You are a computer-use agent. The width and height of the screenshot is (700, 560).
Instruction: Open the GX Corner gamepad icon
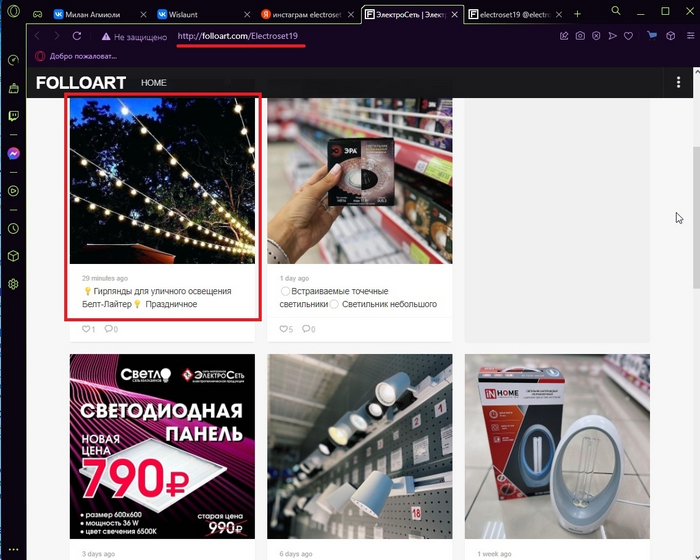tap(38, 14)
